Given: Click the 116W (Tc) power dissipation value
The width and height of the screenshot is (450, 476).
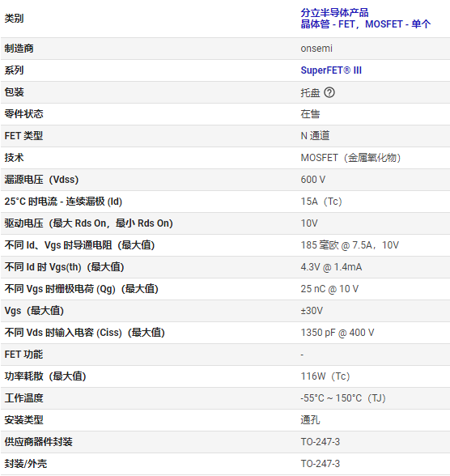Looking at the screenshot, I should tap(325, 376).
